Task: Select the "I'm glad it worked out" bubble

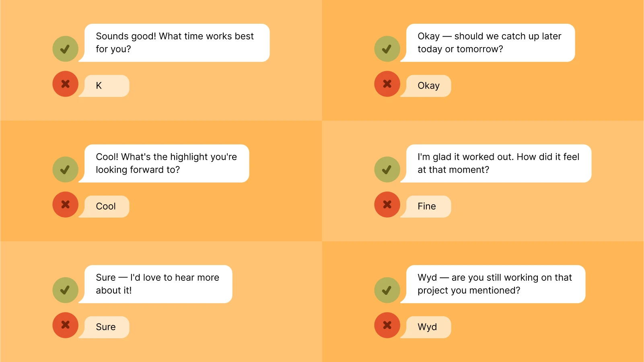Action: click(498, 163)
